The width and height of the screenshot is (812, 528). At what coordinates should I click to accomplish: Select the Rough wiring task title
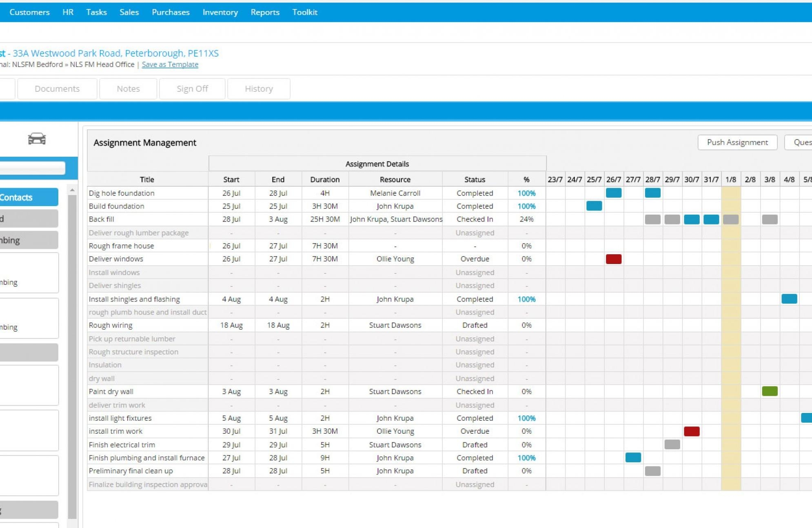tap(111, 325)
